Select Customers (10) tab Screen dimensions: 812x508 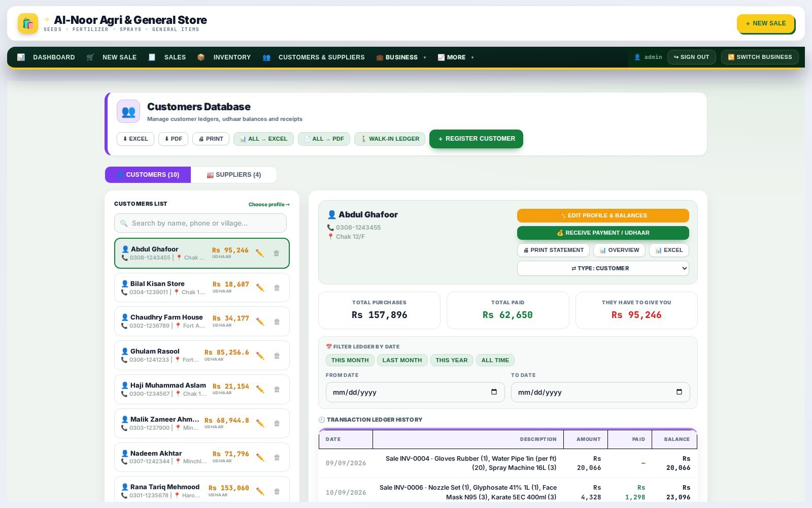(x=148, y=175)
